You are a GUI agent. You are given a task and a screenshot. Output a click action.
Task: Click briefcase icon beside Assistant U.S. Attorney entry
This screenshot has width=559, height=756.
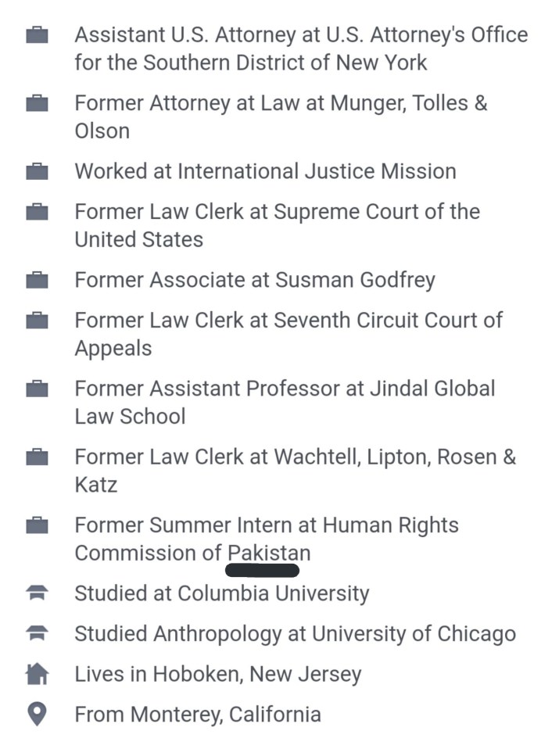pos(37,35)
